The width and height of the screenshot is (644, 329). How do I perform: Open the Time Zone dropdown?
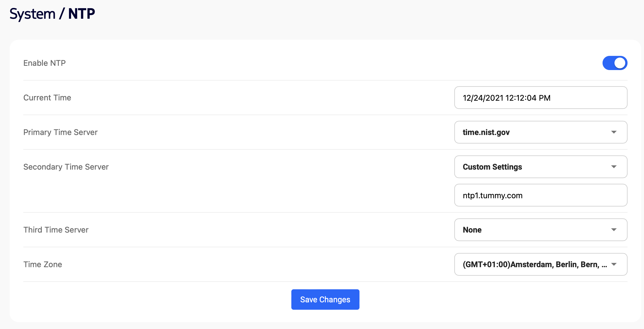[x=534, y=265]
